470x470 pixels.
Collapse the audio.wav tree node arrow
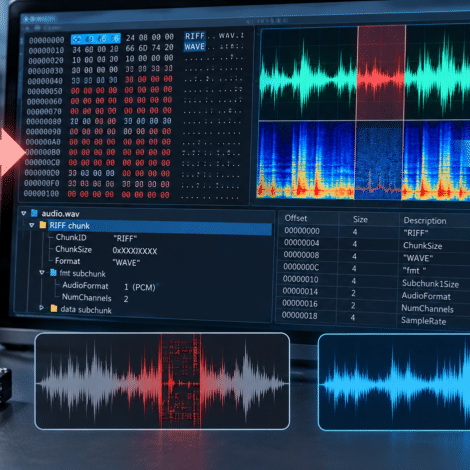(x=23, y=213)
